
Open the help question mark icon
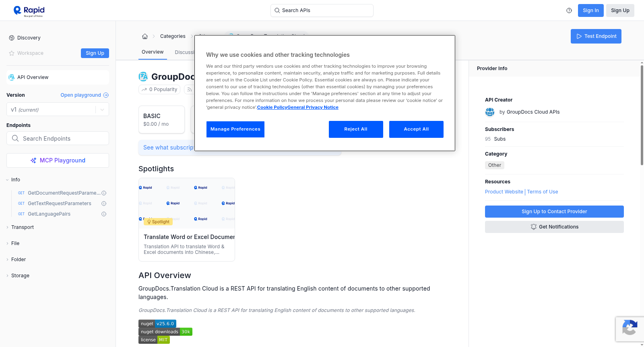(569, 10)
